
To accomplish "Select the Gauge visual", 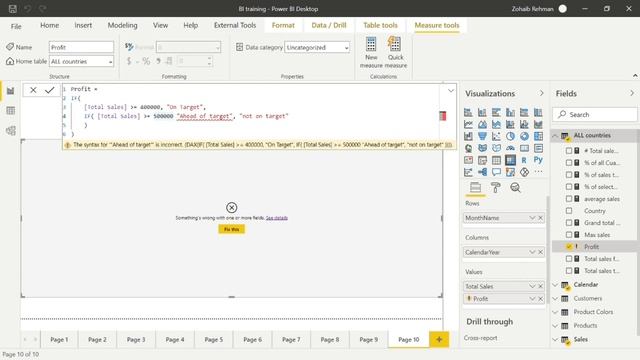I will coord(510,148).
